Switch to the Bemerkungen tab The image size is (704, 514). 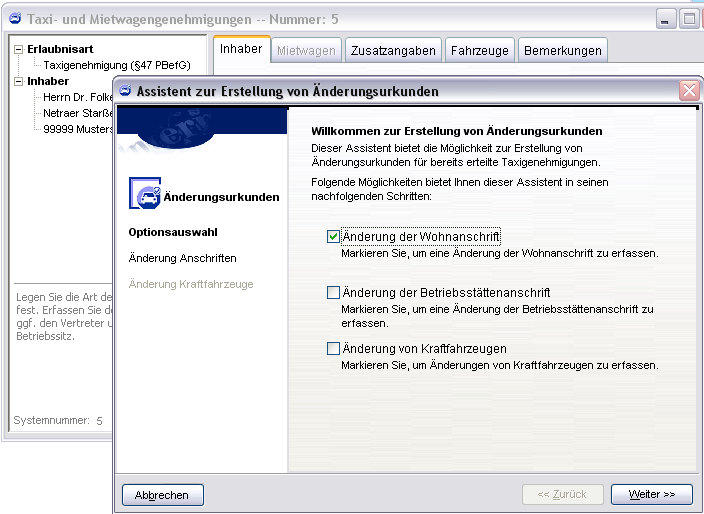pos(562,50)
